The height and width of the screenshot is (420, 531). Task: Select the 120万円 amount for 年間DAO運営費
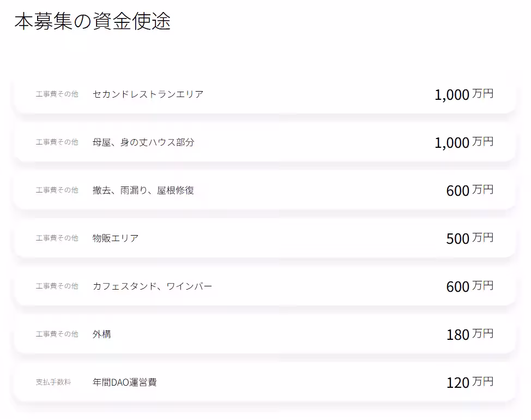(469, 382)
